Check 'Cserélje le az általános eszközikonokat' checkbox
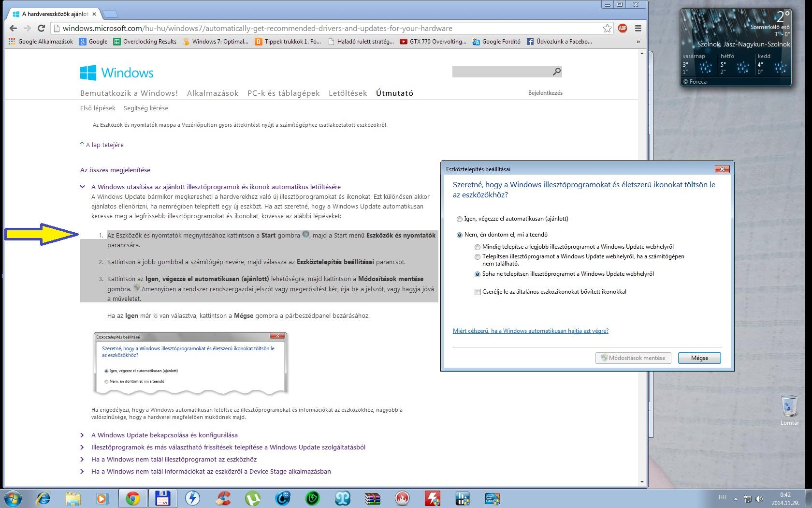The width and height of the screenshot is (812, 508). (x=478, y=292)
